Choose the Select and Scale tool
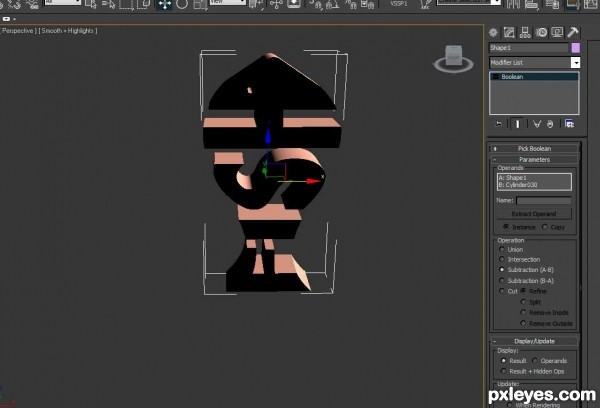This screenshot has height=408, width=600. (200, 4)
